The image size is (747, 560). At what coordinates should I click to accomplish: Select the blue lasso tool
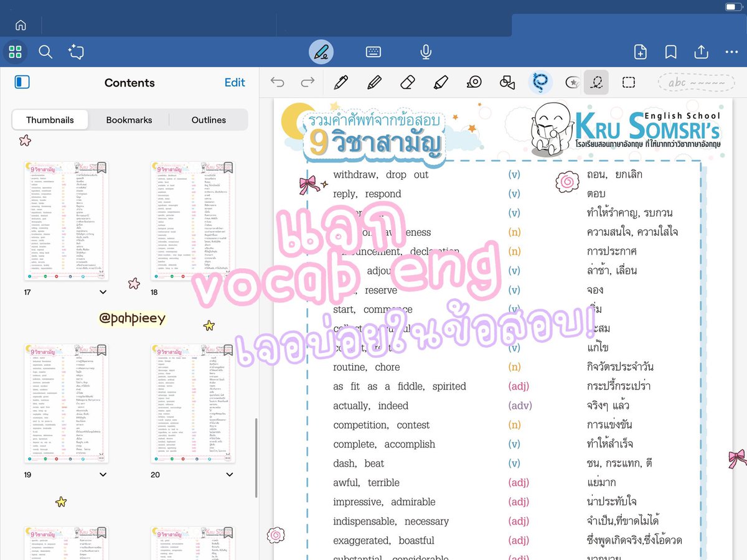point(540,82)
